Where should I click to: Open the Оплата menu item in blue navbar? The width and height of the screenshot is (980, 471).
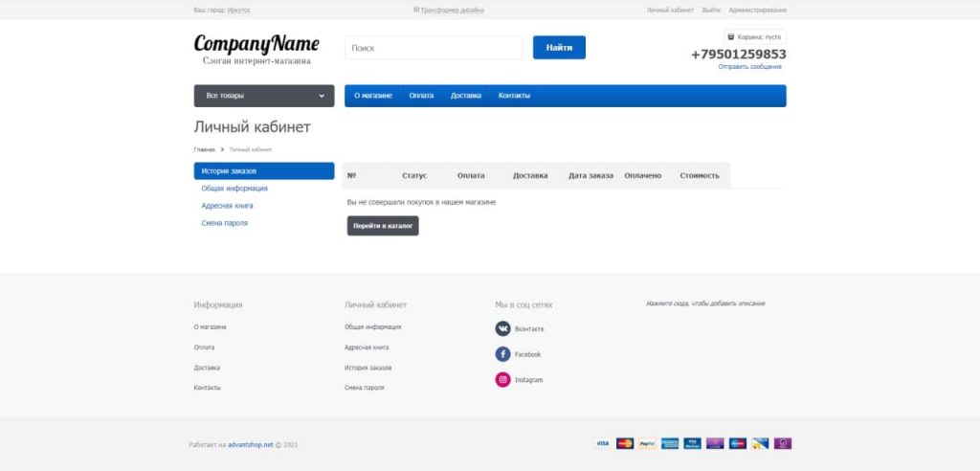click(x=421, y=96)
